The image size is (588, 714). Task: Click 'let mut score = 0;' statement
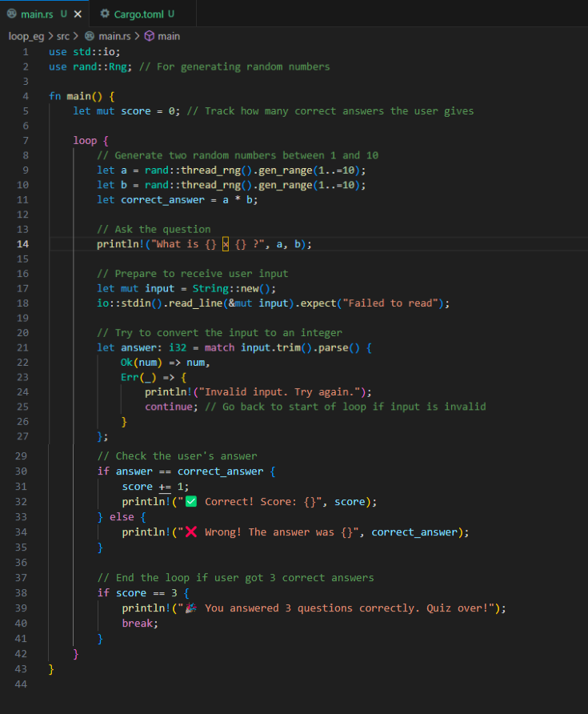pyautogui.click(x=126, y=111)
